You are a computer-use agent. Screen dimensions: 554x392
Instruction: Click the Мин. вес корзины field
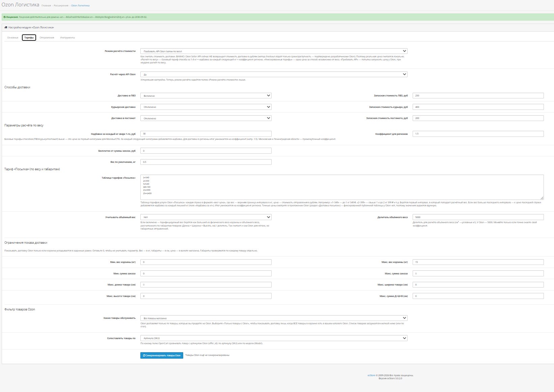[206, 262]
